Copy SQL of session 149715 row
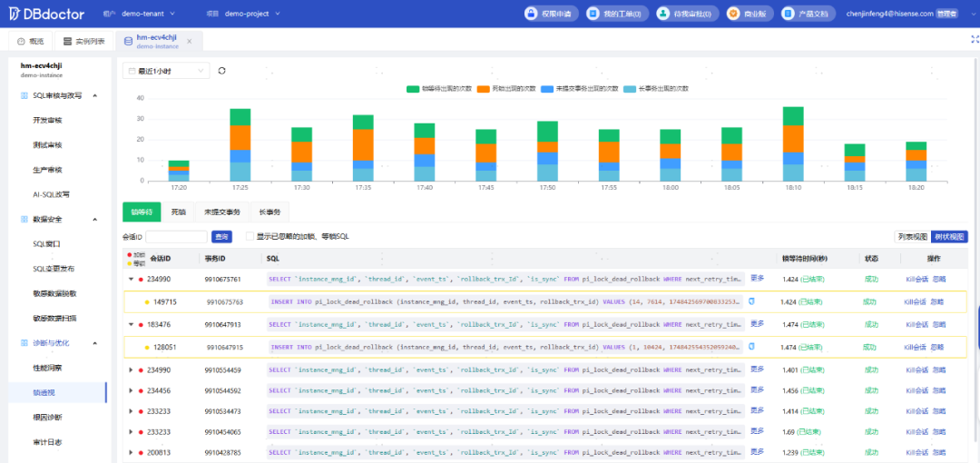 tap(752, 301)
